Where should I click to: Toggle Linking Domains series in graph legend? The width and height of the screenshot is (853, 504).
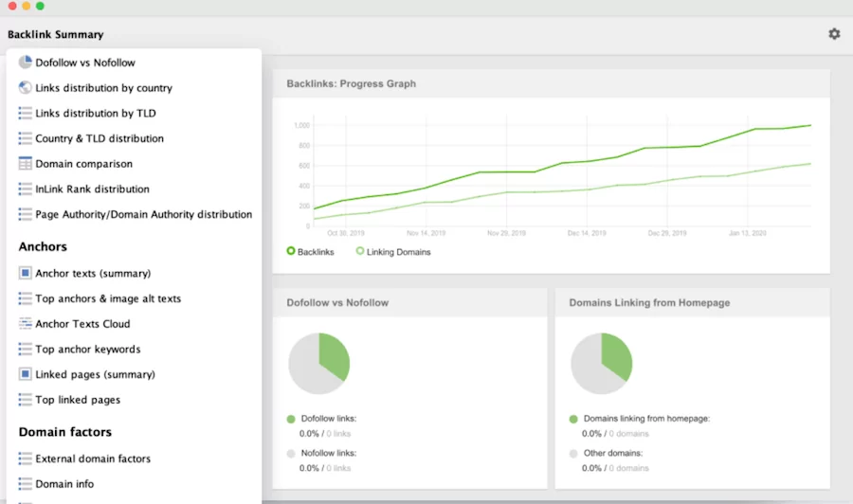[x=392, y=252]
